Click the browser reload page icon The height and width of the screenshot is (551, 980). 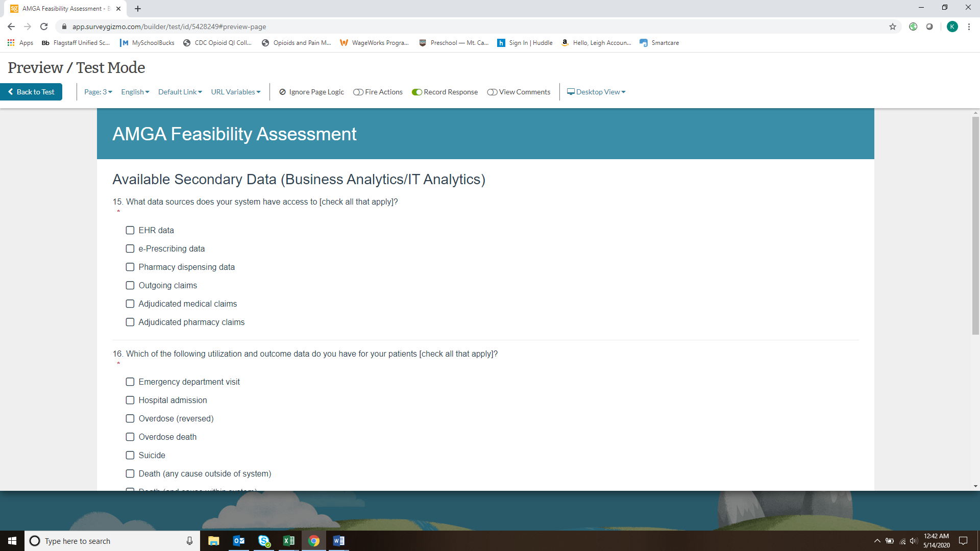click(x=44, y=27)
